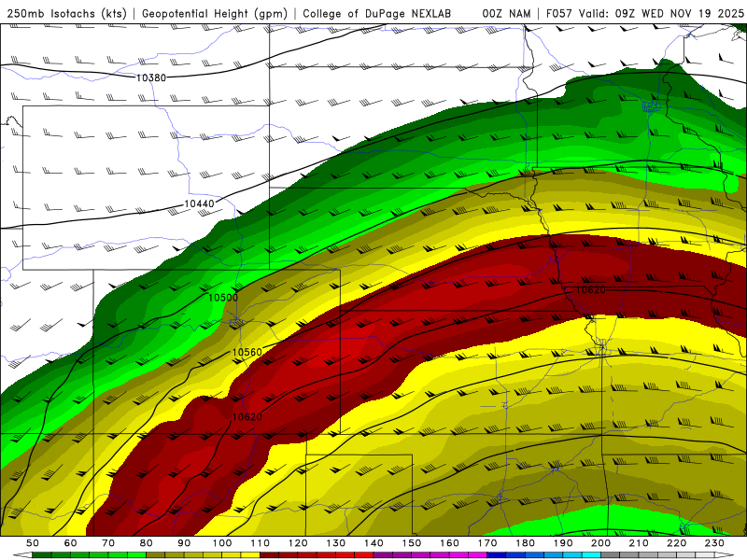Pick the bright magenta swatch just before 170
This screenshot has height=560, width=747.
tap(478, 555)
